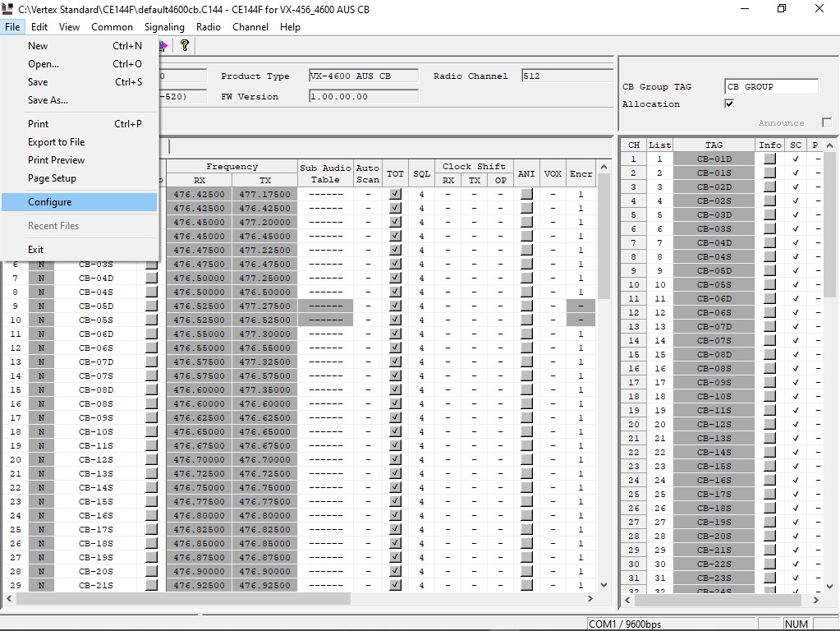Open Print Preview from File menu
The image size is (840, 631).
pos(80,160)
